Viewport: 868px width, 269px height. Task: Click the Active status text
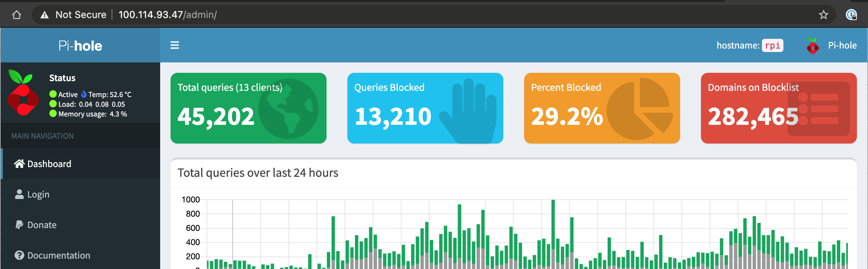click(x=68, y=94)
